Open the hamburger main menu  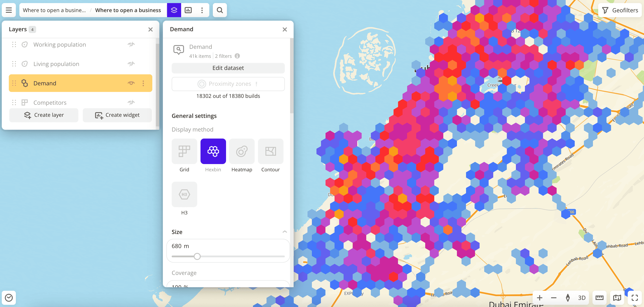click(9, 10)
